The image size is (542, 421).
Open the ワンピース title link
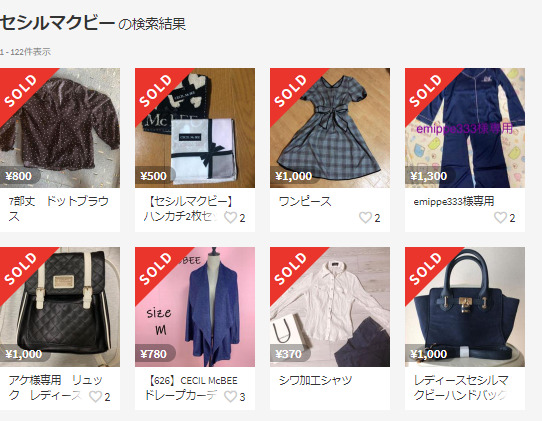coord(305,202)
